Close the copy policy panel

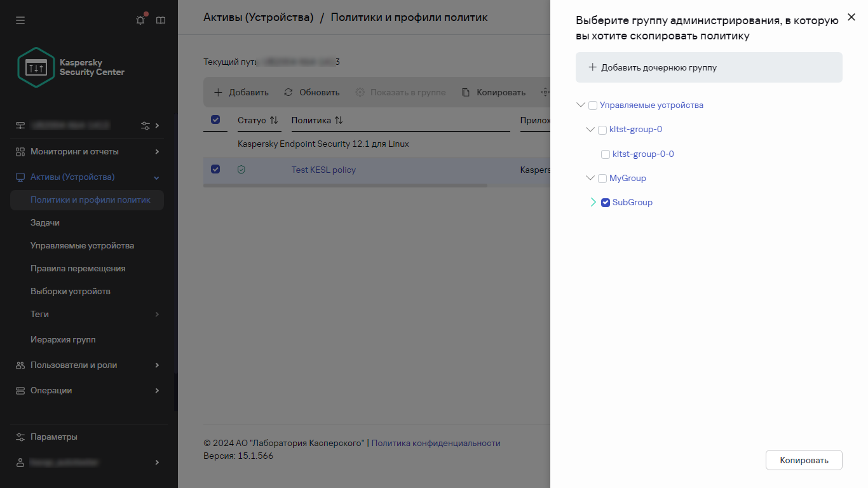pyautogui.click(x=851, y=20)
